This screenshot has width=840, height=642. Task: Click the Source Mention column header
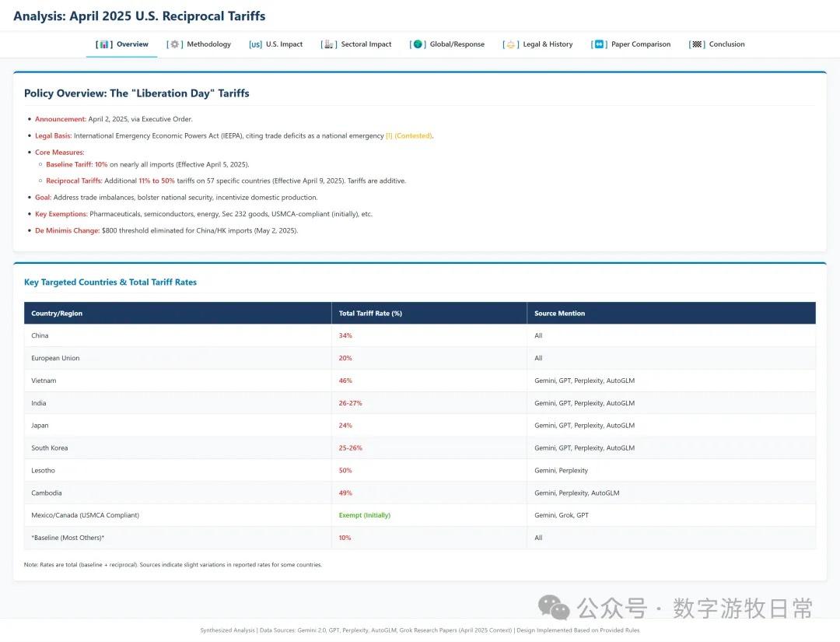coord(559,314)
